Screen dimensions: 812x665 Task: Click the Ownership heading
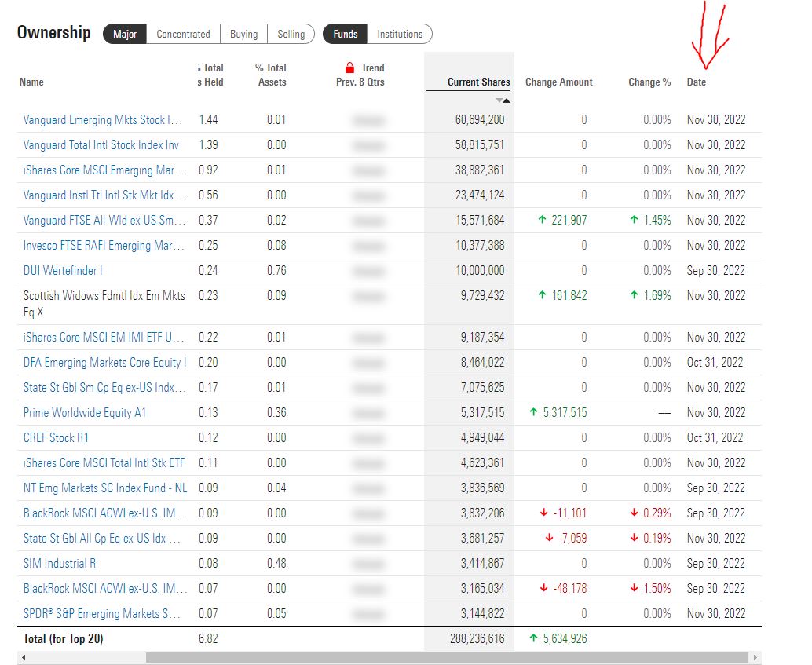pos(54,33)
